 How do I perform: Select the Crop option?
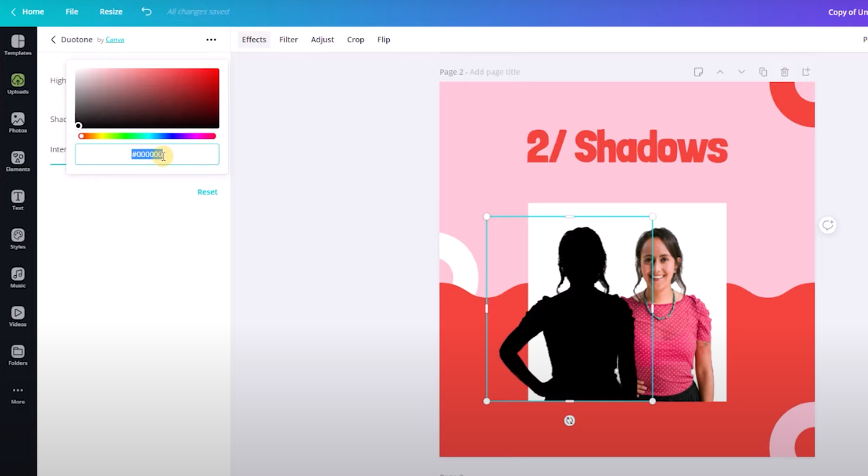(356, 39)
